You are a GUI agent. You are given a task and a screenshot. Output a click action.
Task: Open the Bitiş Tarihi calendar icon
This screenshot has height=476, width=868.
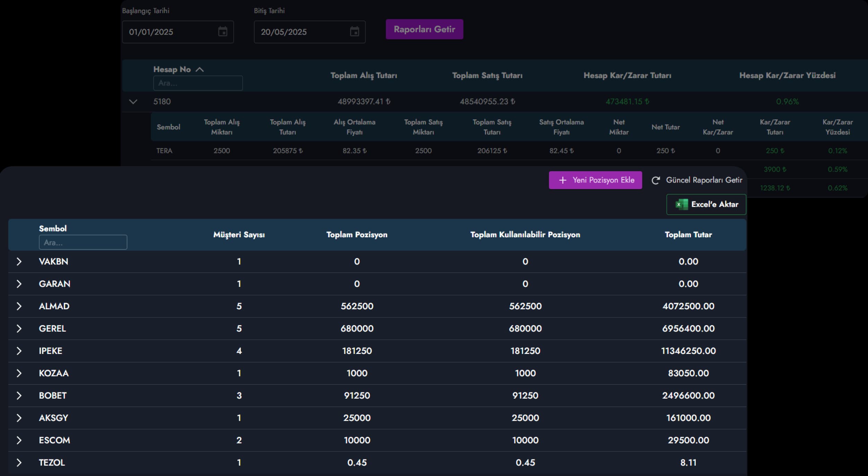point(354,32)
